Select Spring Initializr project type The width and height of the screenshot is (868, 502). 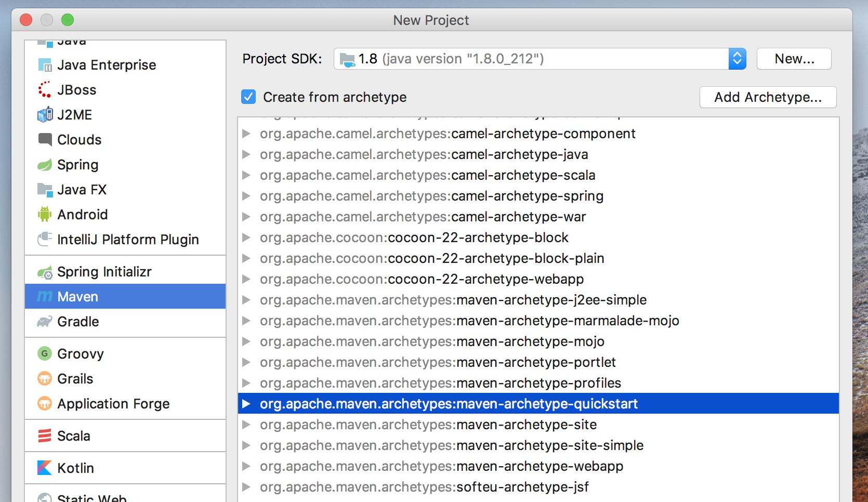click(x=125, y=272)
